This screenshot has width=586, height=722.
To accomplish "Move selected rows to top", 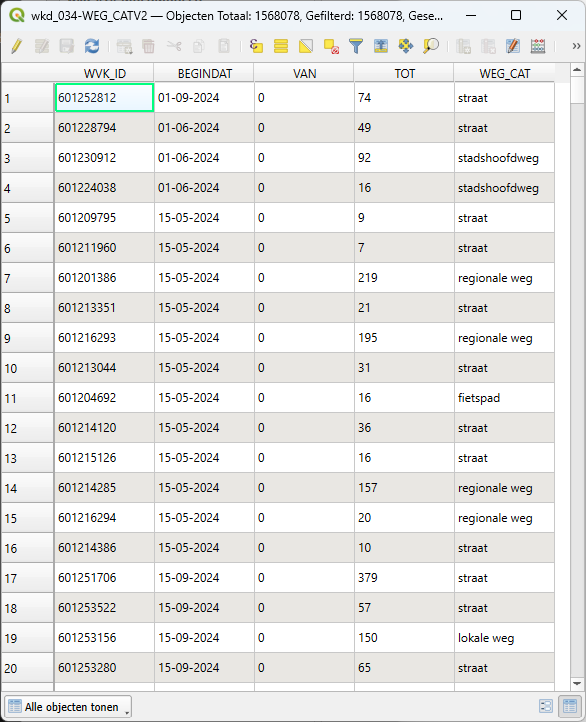I will coord(381,46).
